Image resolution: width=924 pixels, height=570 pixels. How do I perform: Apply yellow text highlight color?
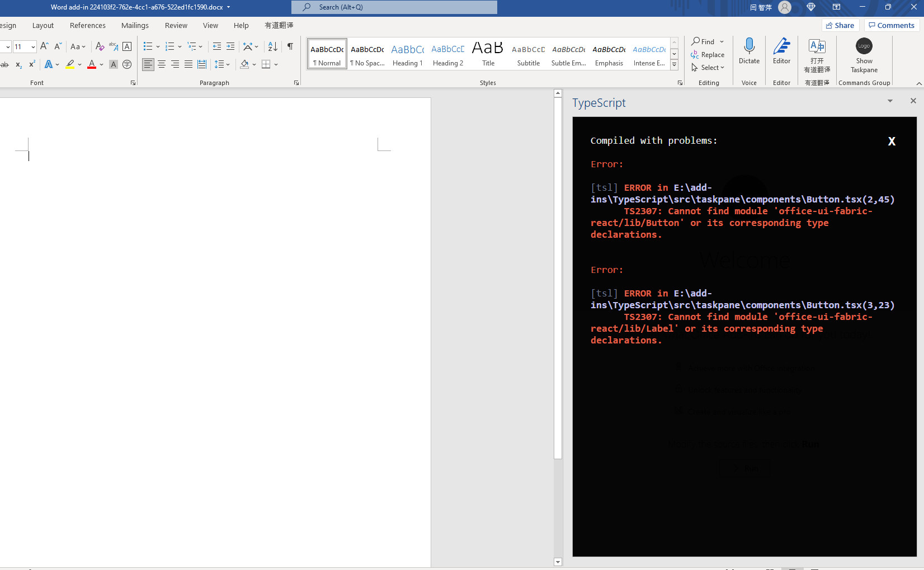tap(70, 65)
